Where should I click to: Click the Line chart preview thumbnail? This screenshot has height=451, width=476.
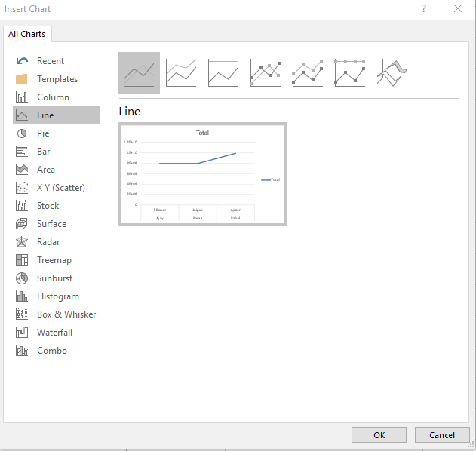202,174
